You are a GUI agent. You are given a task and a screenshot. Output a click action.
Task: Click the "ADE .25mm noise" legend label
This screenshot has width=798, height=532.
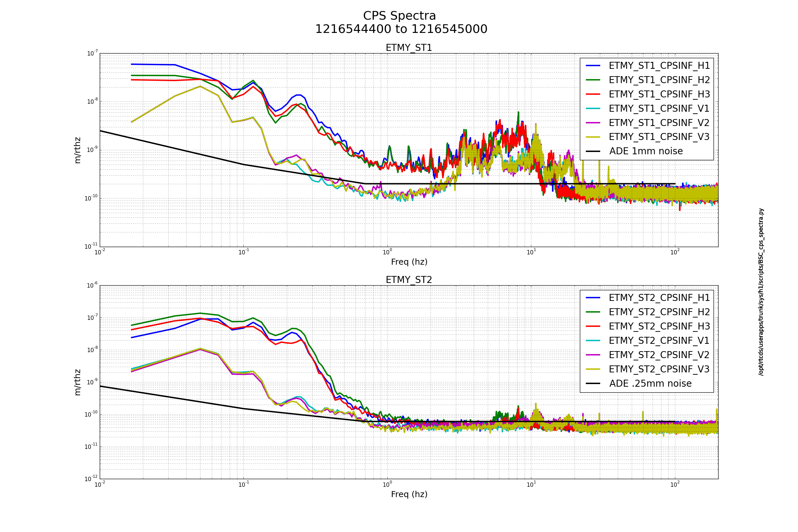(x=650, y=383)
